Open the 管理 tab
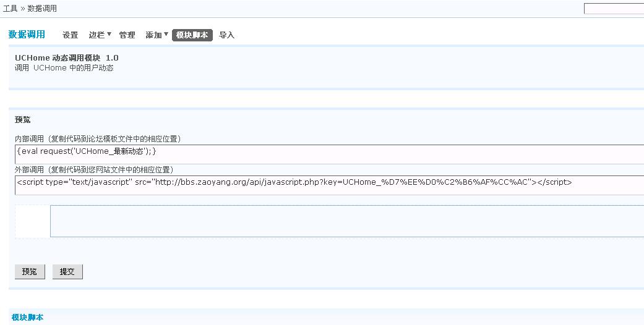The image size is (644, 325). pyautogui.click(x=127, y=35)
